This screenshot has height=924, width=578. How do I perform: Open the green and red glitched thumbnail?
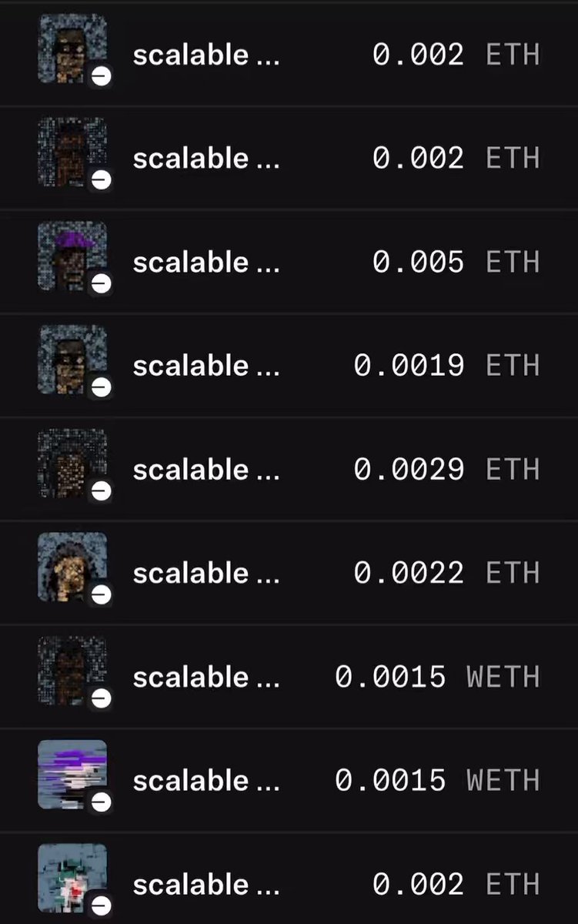pyautogui.click(x=72, y=878)
